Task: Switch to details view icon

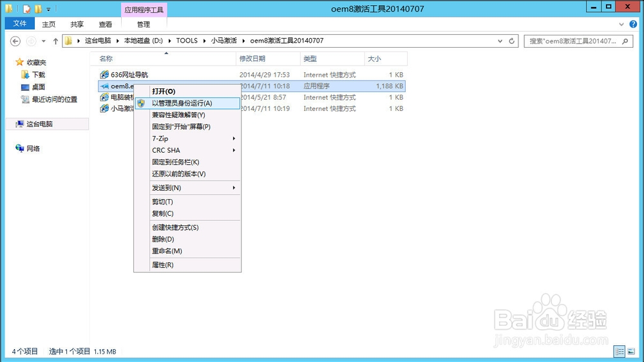Action: pos(620,352)
